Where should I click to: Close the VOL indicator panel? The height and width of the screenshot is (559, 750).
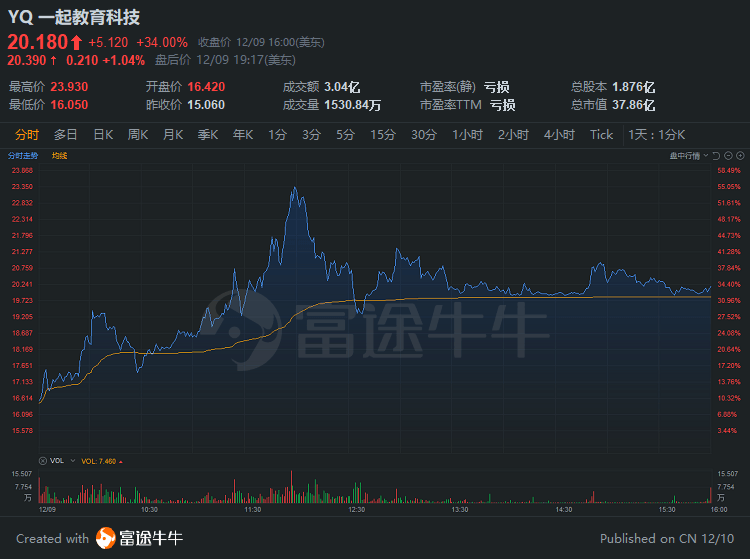(43, 461)
